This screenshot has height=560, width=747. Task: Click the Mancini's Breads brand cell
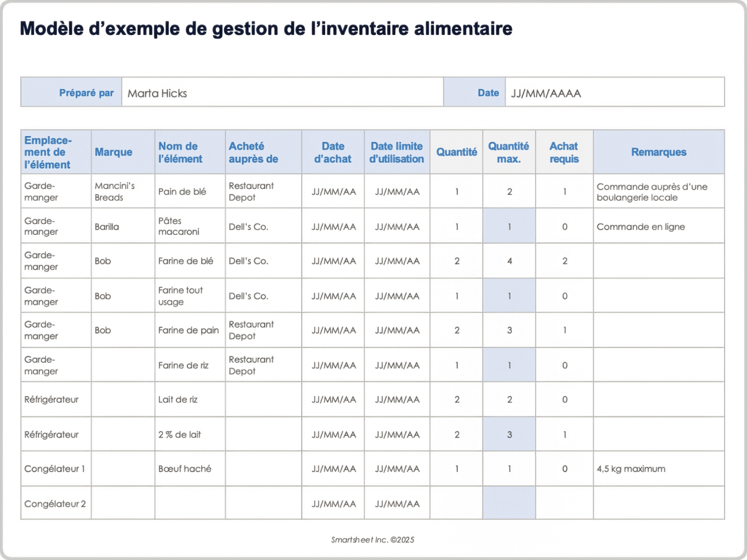click(x=116, y=191)
